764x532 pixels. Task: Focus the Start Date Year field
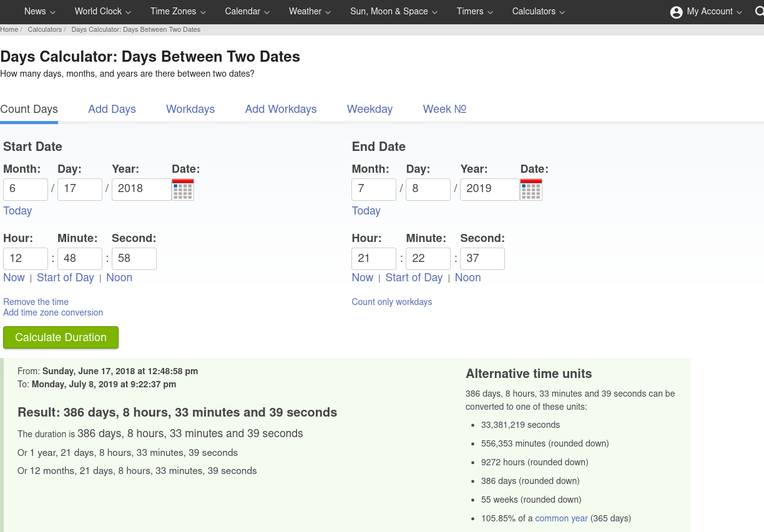pos(142,190)
